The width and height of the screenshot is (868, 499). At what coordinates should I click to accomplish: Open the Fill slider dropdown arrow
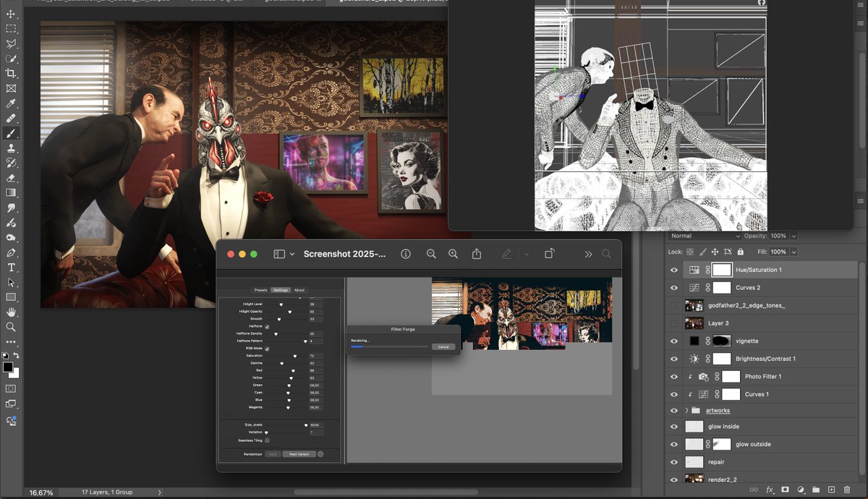pos(793,252)
